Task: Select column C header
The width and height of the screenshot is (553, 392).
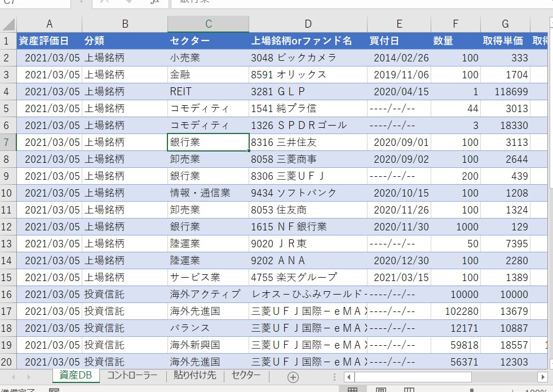Action: (x=209, y=24)
